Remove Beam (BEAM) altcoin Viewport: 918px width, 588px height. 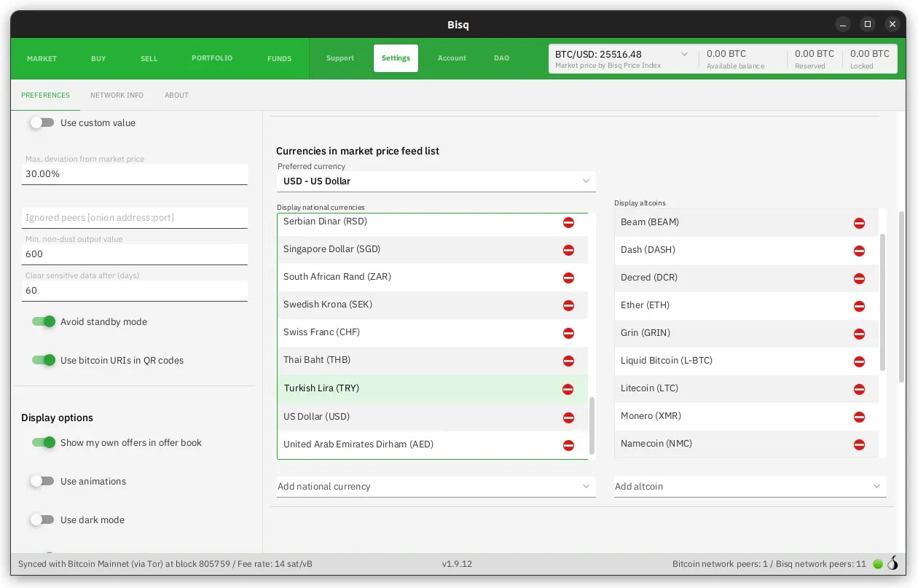coord(859,223)
